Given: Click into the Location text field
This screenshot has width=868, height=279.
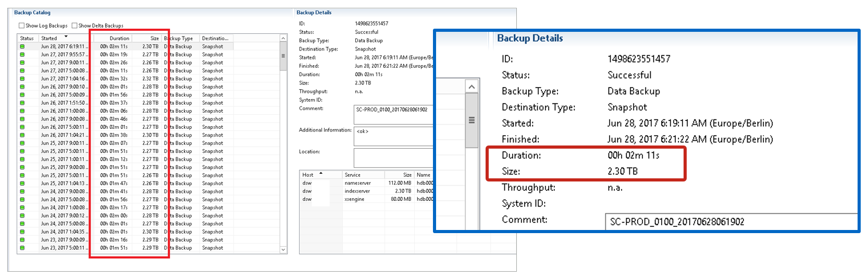Looking at the screenshot, I should tap(393, 157).
